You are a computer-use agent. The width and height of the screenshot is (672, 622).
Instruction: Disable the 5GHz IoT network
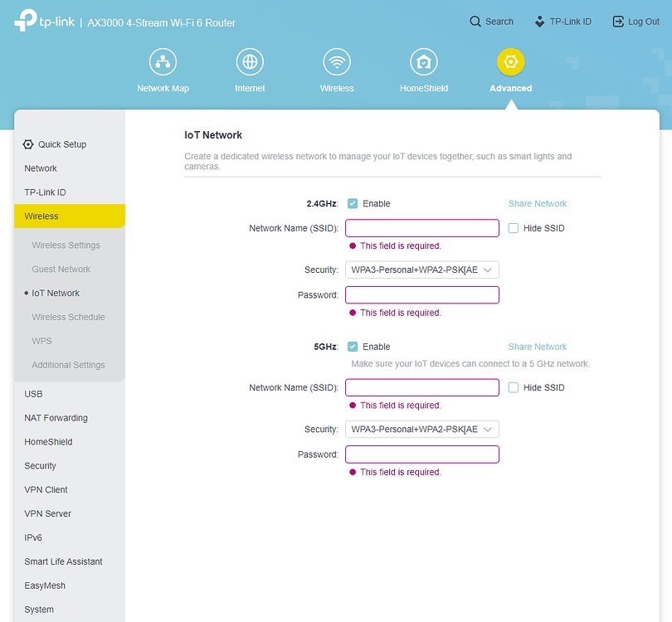point(351,347)
